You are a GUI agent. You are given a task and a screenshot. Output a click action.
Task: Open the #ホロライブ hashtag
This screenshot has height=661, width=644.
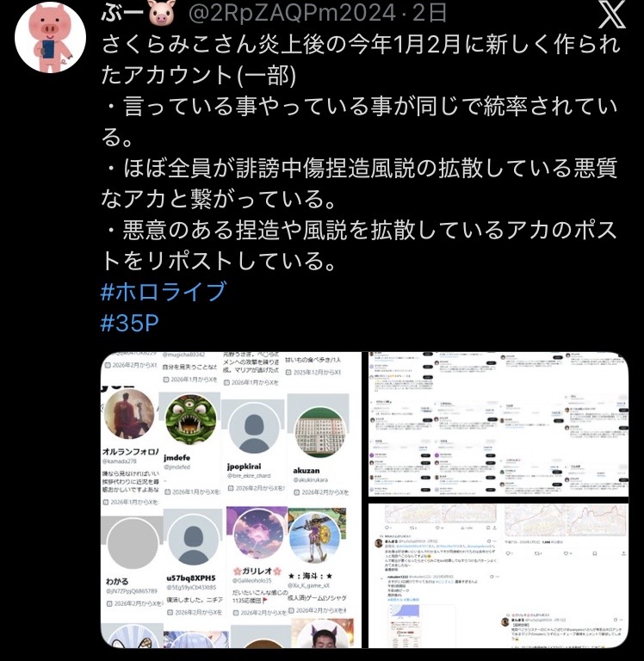pos(164,292)
